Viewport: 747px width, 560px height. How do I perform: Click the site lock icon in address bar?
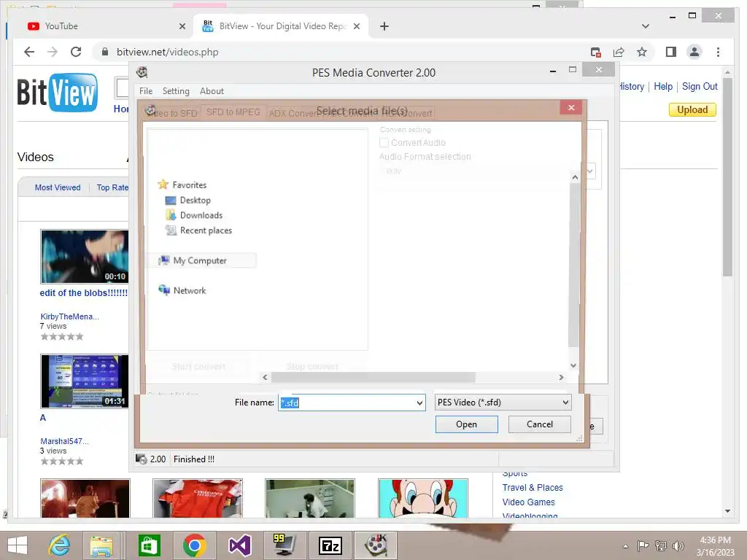[x=105, y=52]
